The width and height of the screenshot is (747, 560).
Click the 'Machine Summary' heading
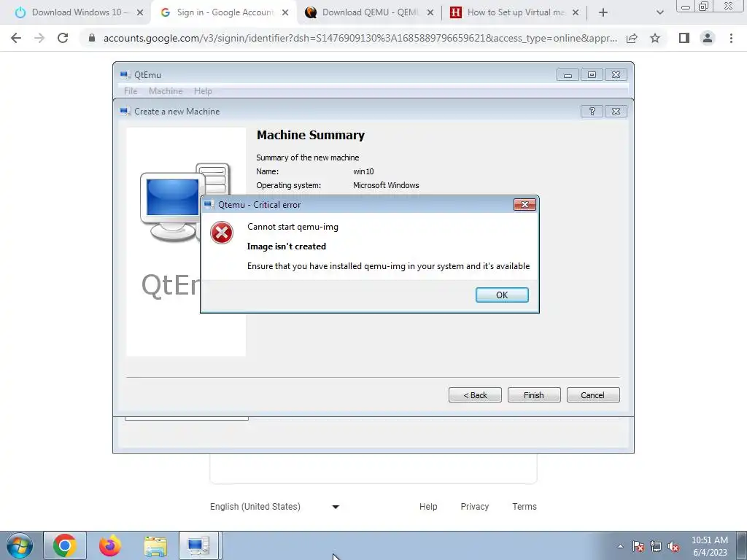[311, 135]
